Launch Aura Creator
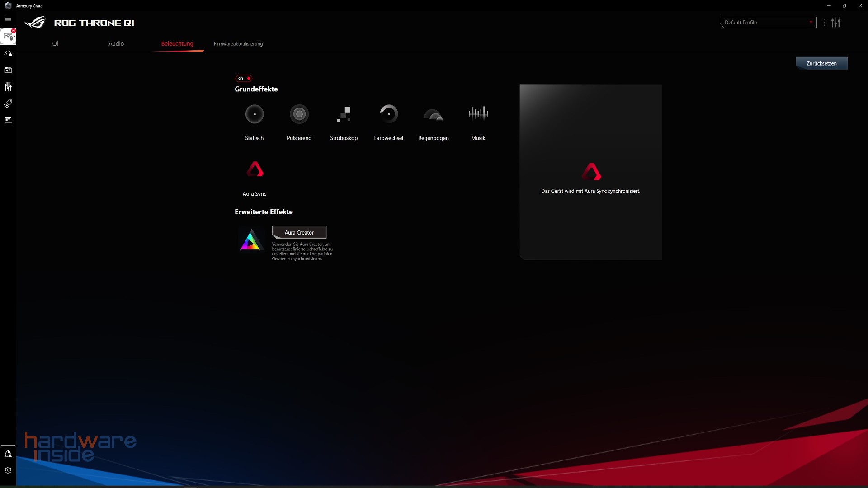This screenshot has height=488, width=868. [299, 232]
